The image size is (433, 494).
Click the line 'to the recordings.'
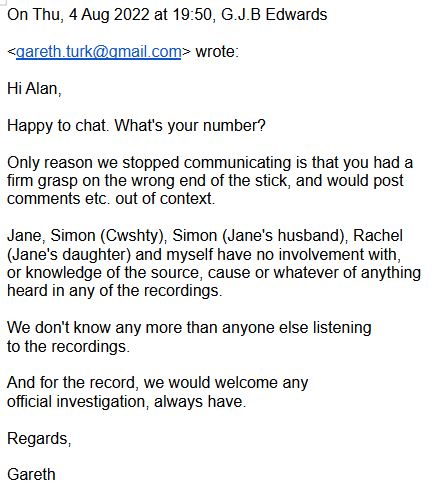click(x=68, y=347)
